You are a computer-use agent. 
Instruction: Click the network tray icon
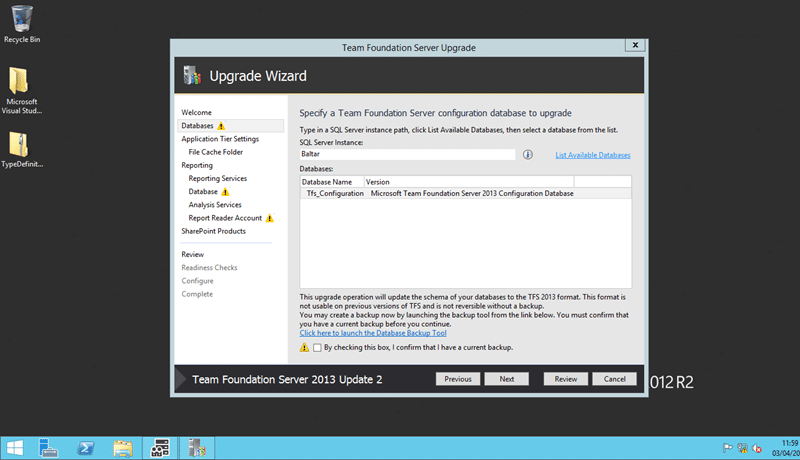coord(742,448)
